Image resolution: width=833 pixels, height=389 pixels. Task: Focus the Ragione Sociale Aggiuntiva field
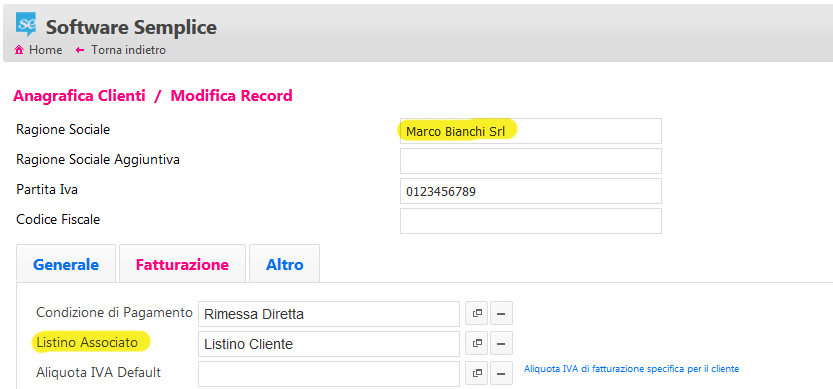(x=531, y=161)
